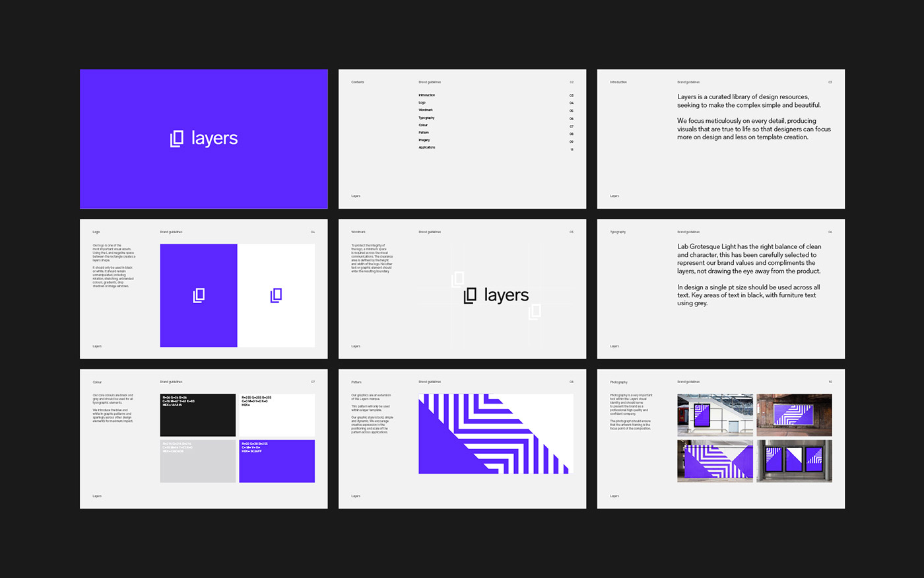
Task: Click the white logo mark on the purple Logo panel
Action: click(x=199, y=295)
